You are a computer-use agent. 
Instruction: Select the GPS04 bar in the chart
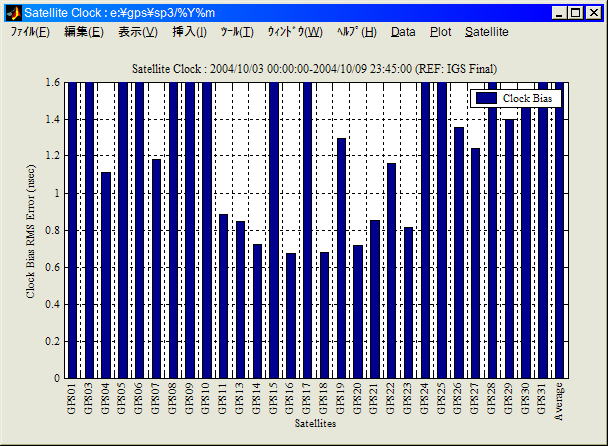coord(105,274)
